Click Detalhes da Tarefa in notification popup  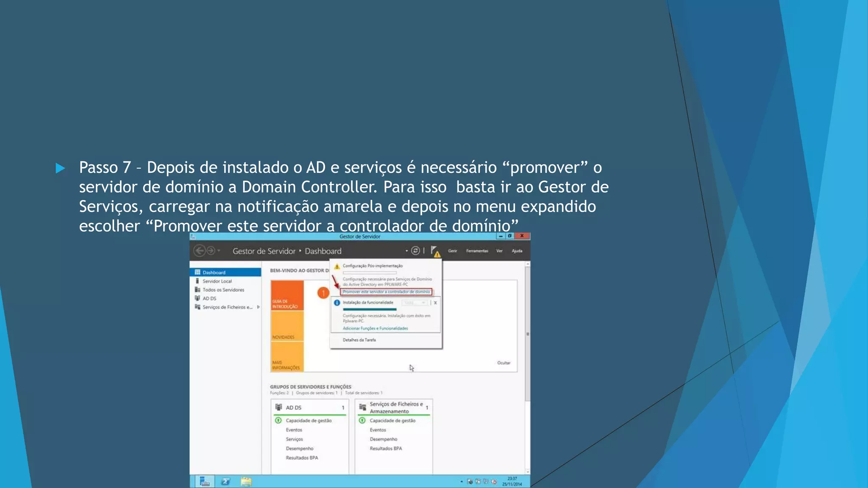pyautogui.click(x=359, y=340)
